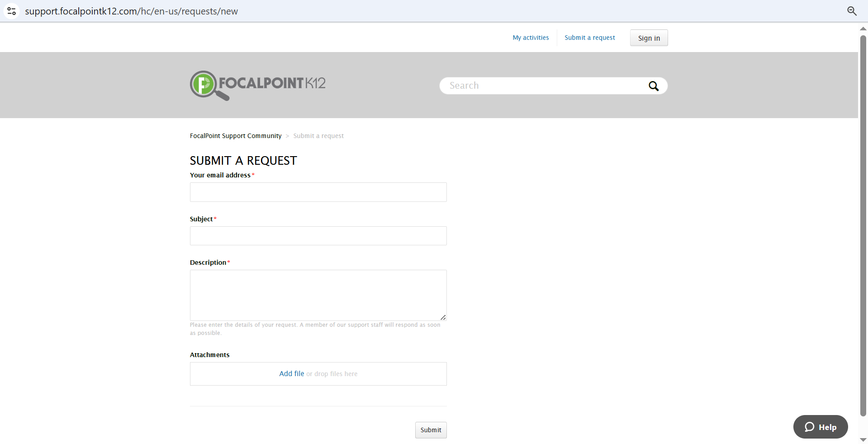Image resolution: width=868 pixels, height=444 pixels.
Task: Open the Help chat widget
Action: pos(821,427)
